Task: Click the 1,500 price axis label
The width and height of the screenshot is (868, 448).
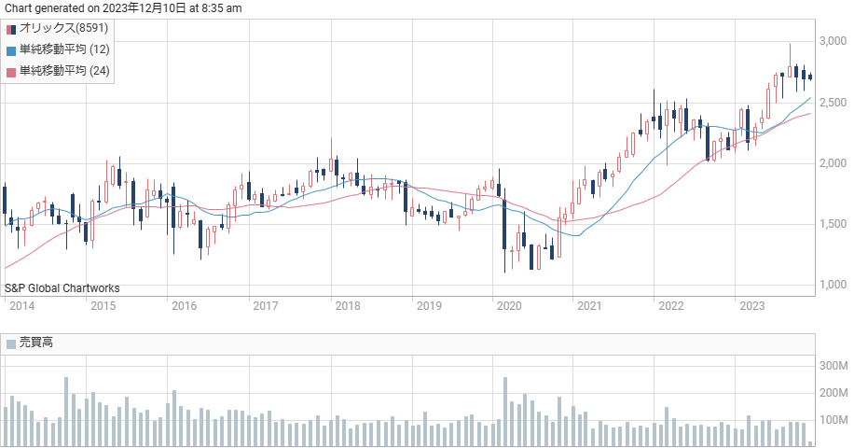Action: [x=833, y=224]
